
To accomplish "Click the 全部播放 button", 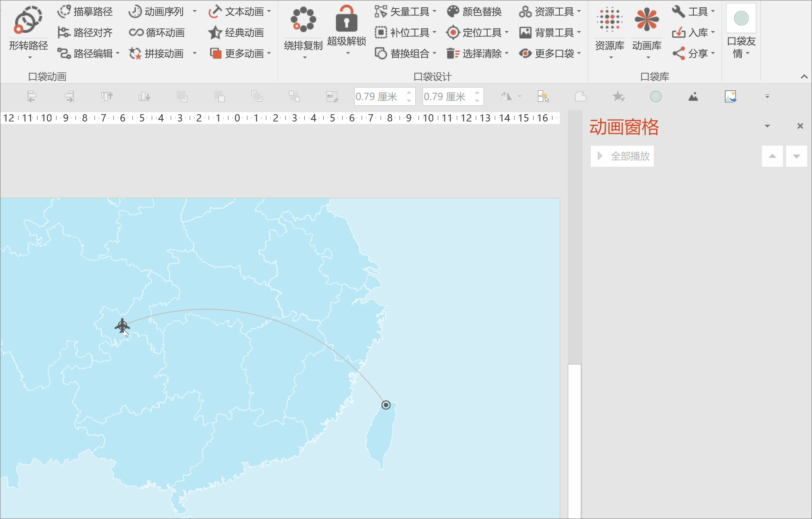I will coord(622,156).
